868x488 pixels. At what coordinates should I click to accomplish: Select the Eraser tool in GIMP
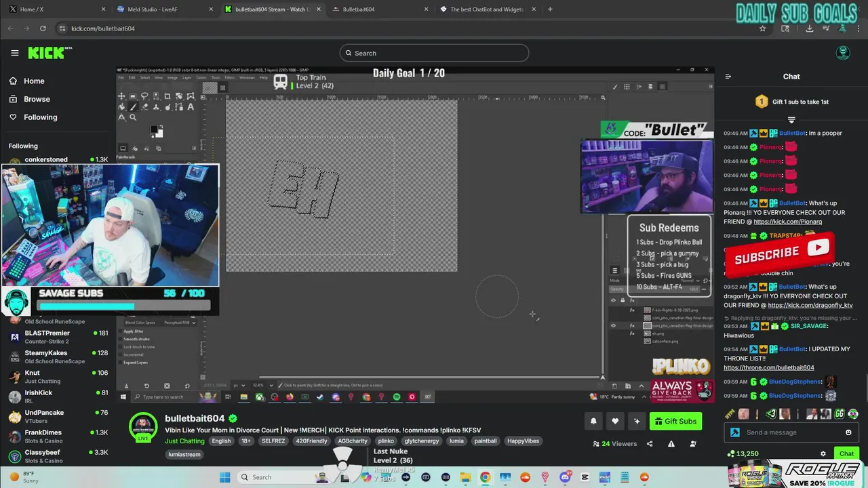tap(144, 107)
